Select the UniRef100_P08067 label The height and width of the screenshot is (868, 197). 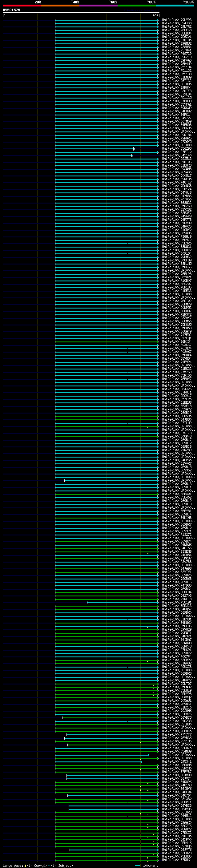click(176, 352)
